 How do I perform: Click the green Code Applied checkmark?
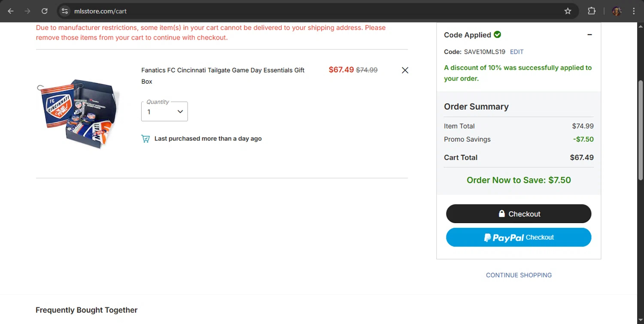coord(497,35)
